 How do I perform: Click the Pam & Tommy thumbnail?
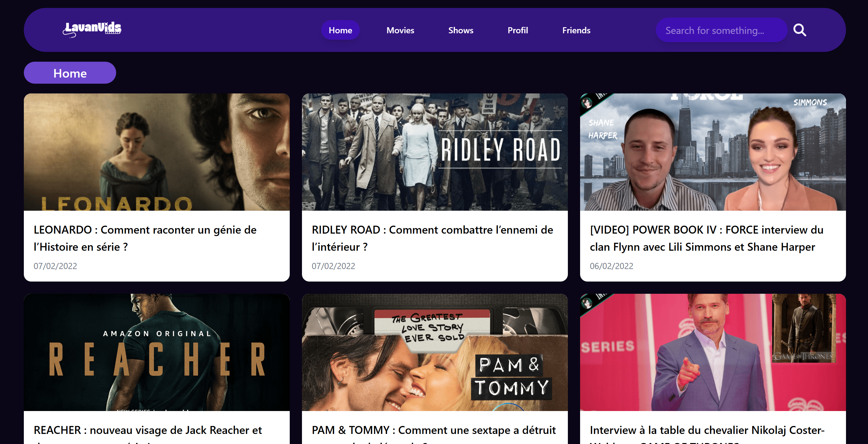[434, 352]
